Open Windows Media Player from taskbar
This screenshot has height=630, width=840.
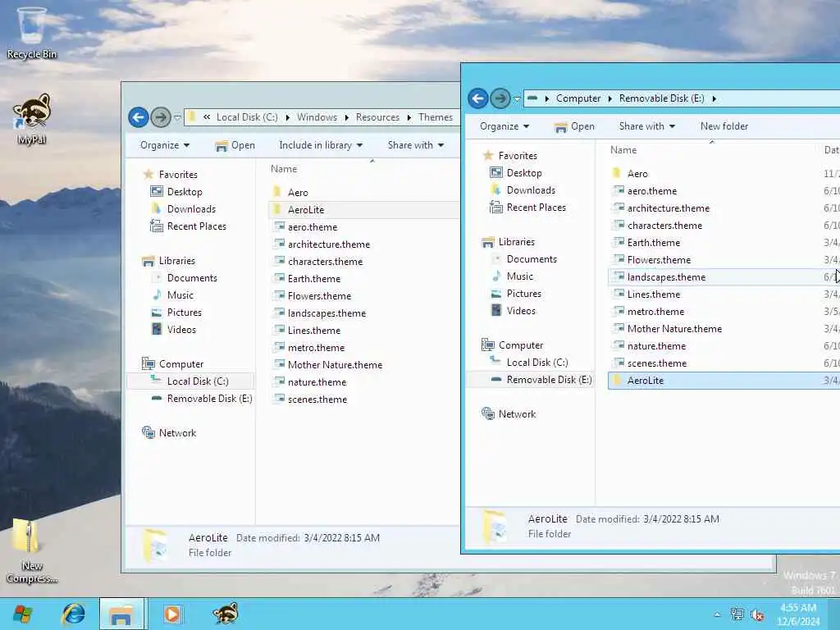tap(172, 614)
